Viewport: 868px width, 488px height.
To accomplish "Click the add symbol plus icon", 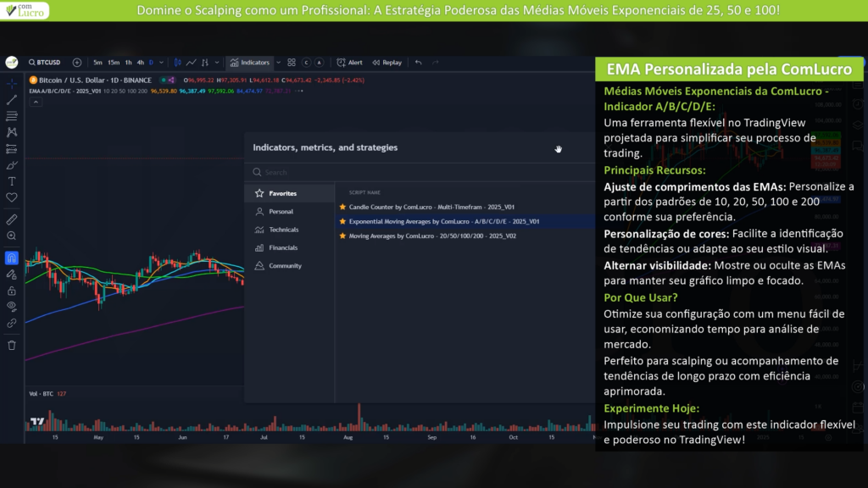I will tap(77, 63).
